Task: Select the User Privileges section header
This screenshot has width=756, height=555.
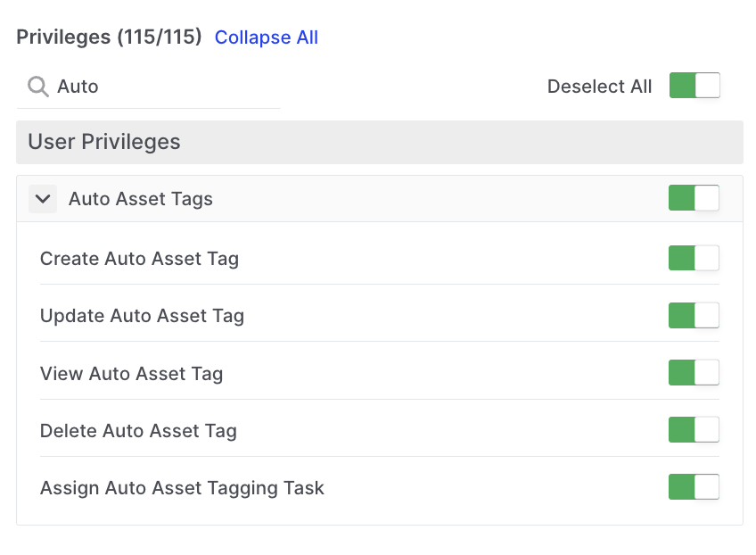Action: [x=104, y=142]
